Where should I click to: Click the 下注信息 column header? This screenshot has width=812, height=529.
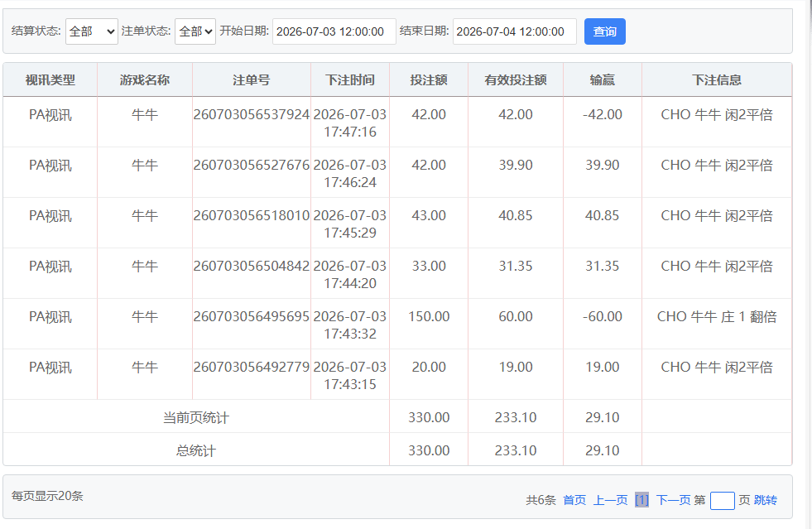coord(717,79)
